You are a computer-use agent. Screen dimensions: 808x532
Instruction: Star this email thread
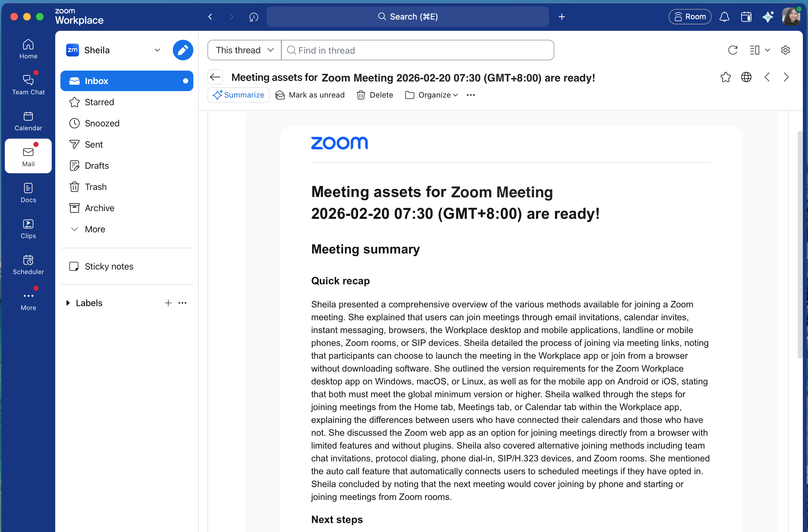tap(725, 77)
